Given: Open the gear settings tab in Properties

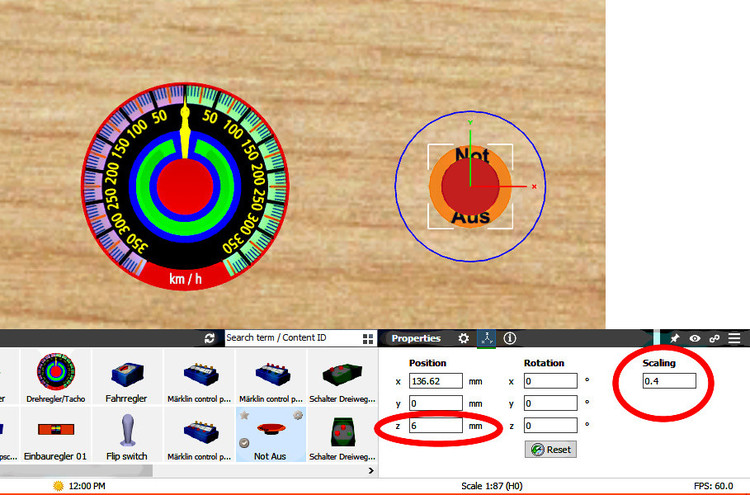Looking at the screenshot, I should click(463, 338).
